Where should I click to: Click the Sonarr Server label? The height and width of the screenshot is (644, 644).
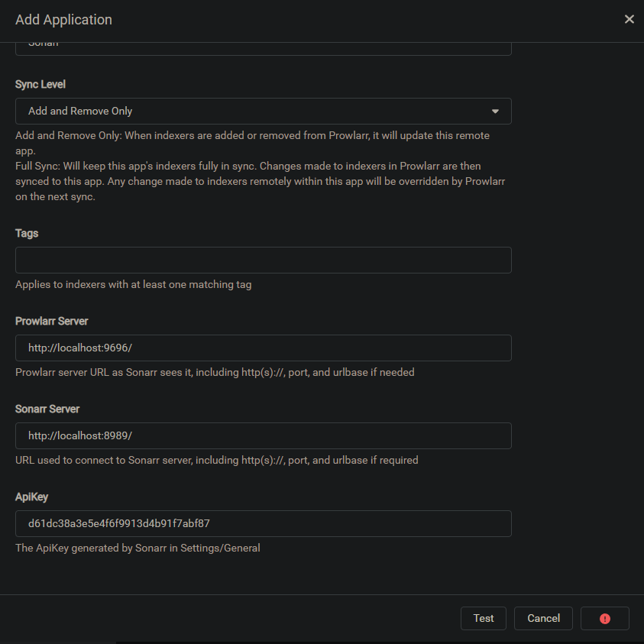(x=47, y=409)
